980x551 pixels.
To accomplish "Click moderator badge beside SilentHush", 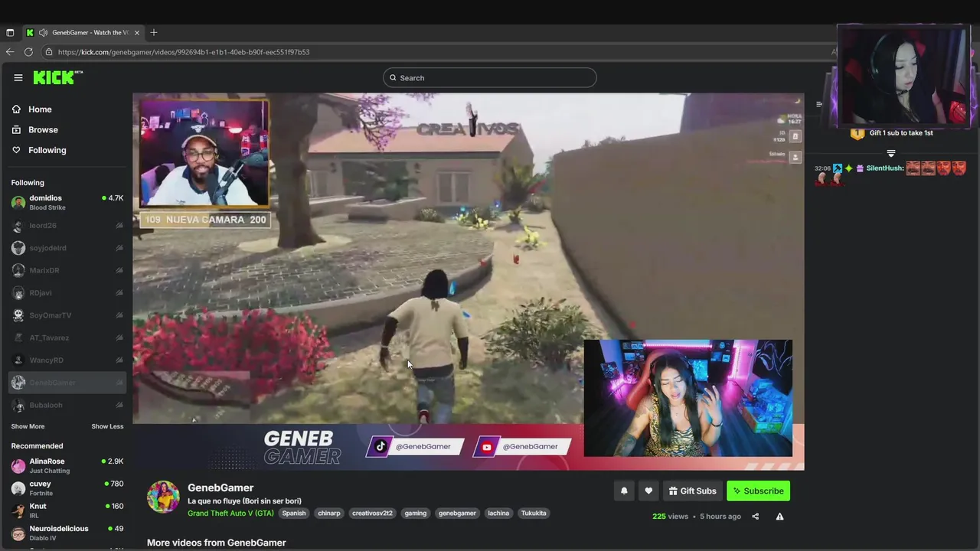I will [838, 168].
